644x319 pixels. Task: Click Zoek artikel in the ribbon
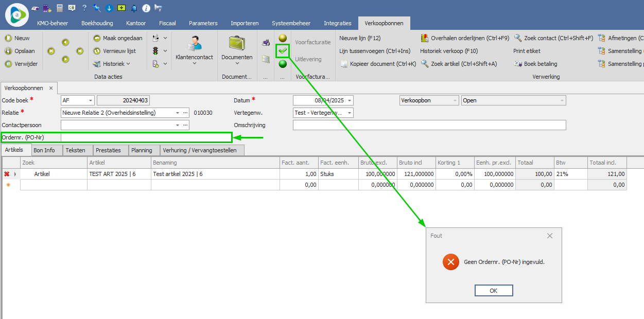459,64
